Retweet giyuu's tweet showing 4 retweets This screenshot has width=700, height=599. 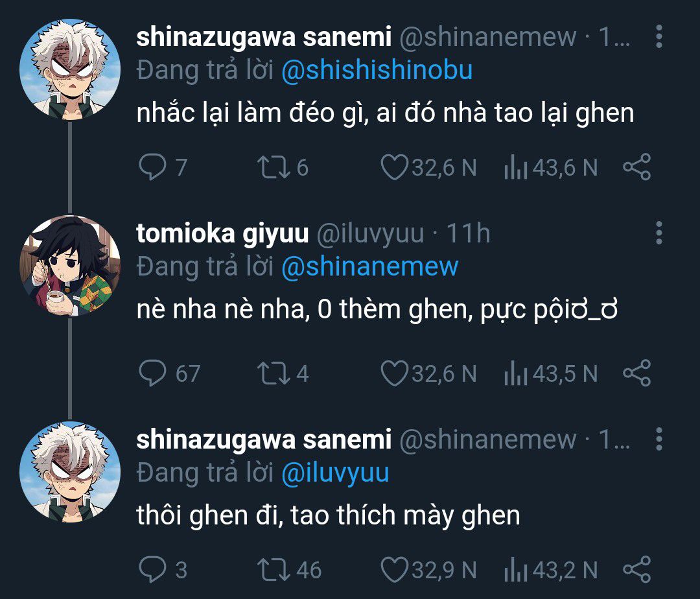click(274, 373)
